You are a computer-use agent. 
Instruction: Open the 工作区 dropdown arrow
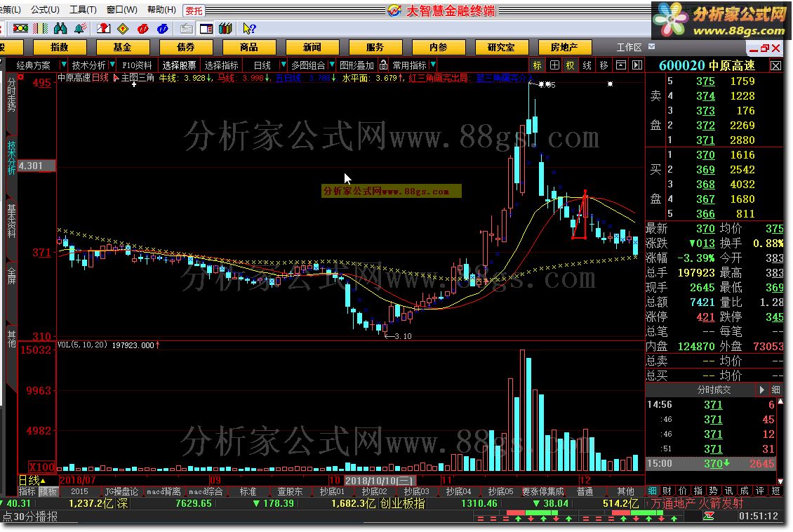tap(651, 46)
